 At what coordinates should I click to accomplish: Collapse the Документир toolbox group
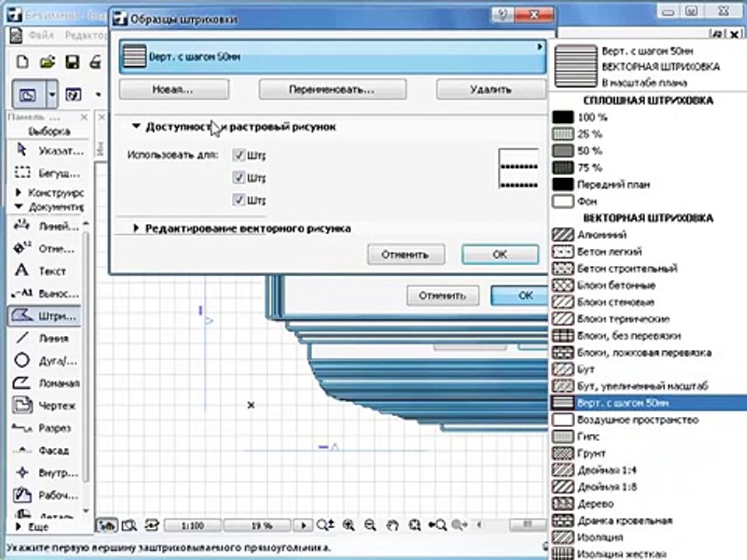click(19, 207)
